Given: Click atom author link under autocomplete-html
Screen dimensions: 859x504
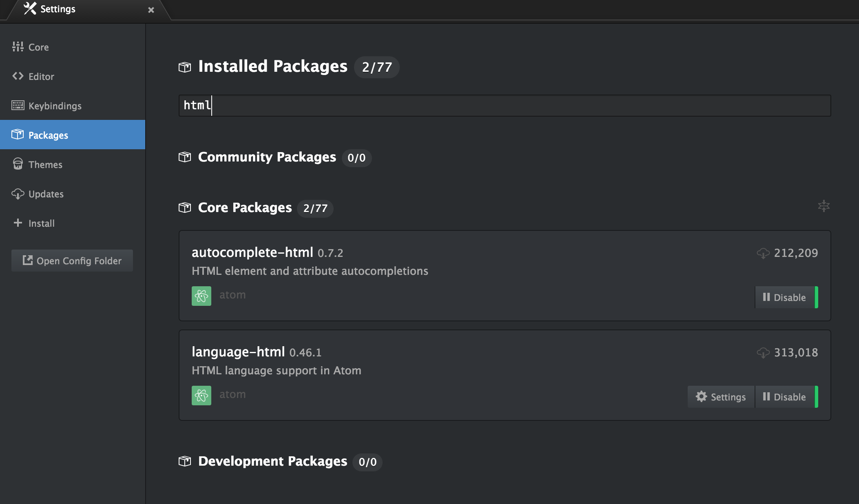Looking at the screenshot, I should [232, 295].
